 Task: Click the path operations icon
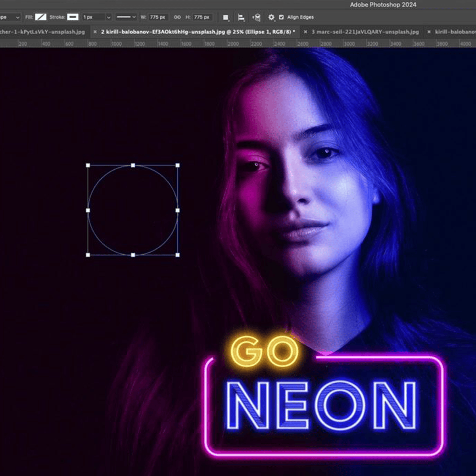point(226,17)
